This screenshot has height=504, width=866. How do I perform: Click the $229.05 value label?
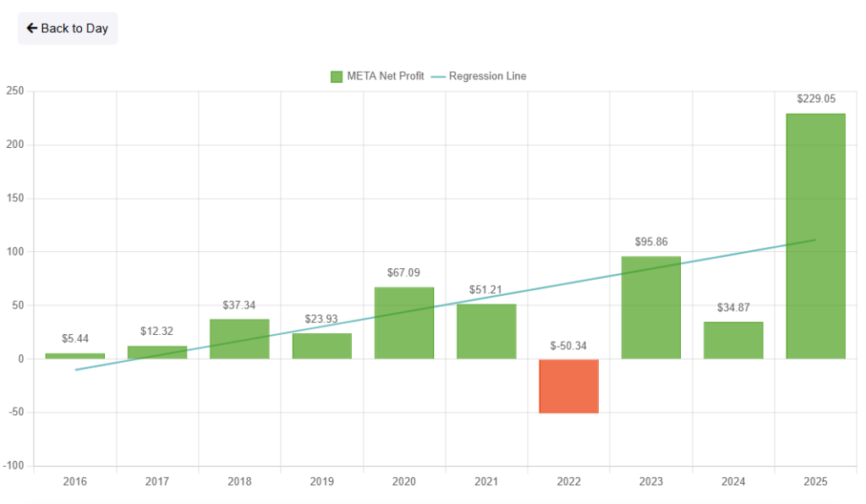coord(816,99)
